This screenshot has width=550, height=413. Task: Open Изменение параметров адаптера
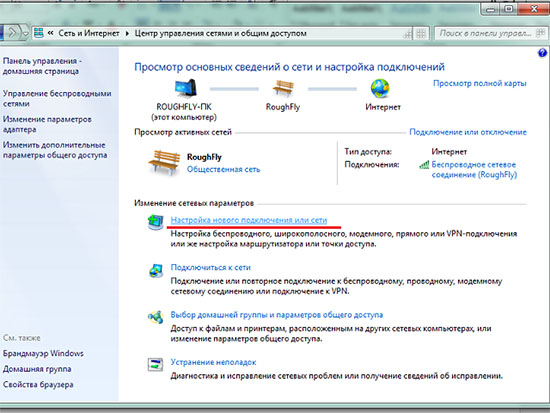(47, 124)
